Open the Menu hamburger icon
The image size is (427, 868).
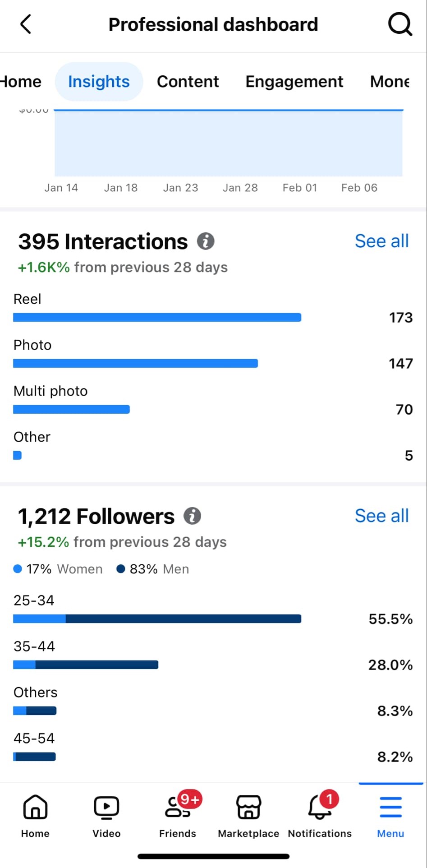[390, 814]
